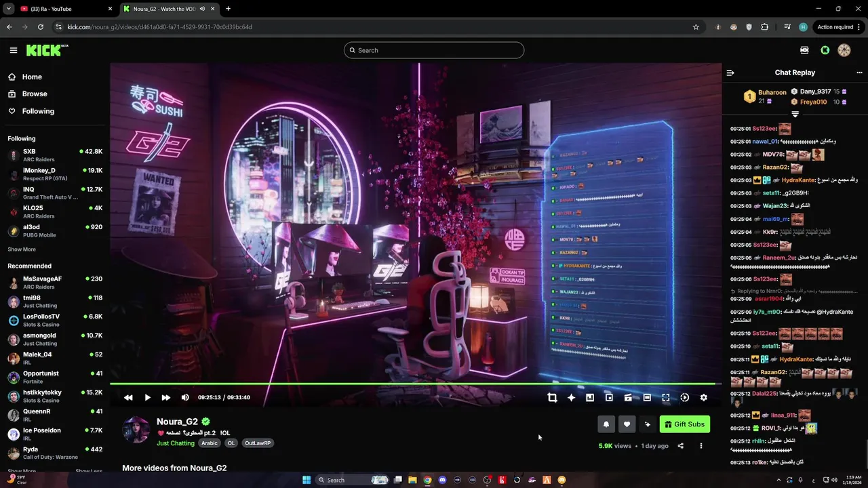The width and height of the screenshot is (868, 488).
Task: Open iMonkey_D channel in Following list
Action: point(56,174)
